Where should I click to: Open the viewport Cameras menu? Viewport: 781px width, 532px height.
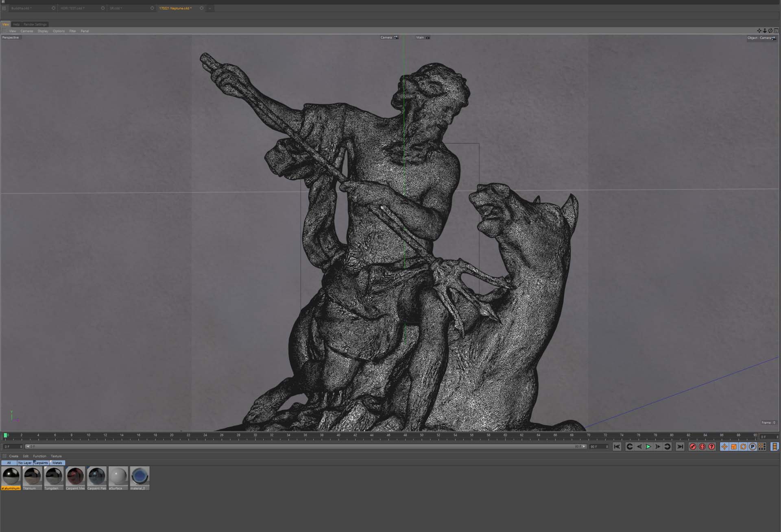(27, 31)
